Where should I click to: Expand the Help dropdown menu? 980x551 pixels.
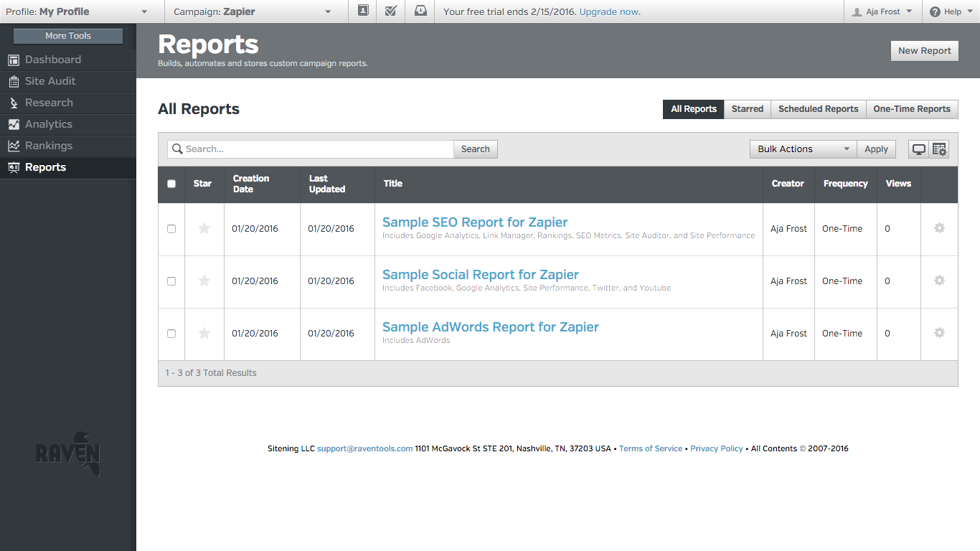(951, 11)
